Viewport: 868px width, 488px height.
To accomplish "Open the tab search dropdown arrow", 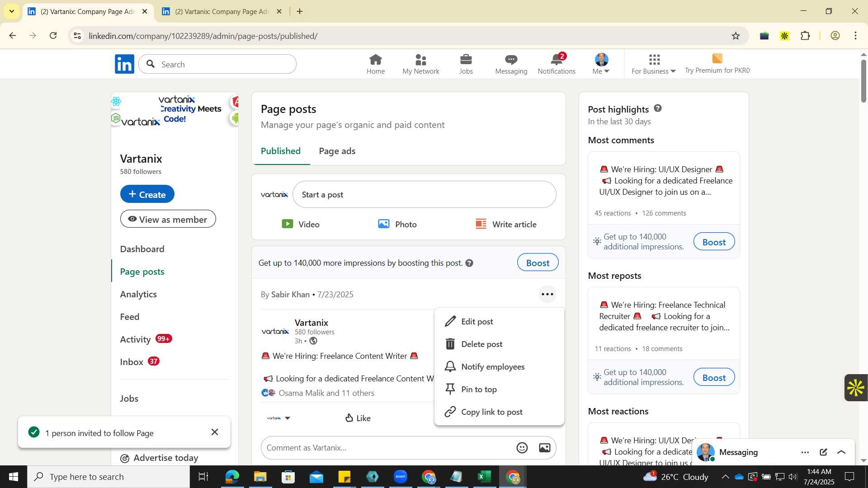I will point(12,11).
